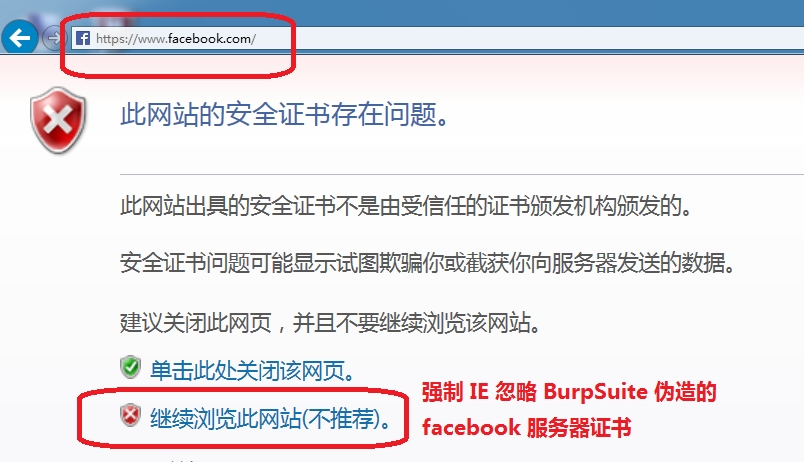Click the greyed-out forward arrow button
This screenshot has width=804, height=462.
tap(53, 38)
